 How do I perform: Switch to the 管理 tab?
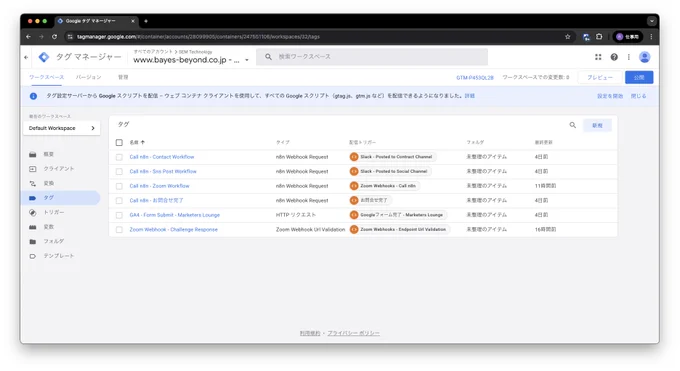pyautogui.click(x=123, y=77)
